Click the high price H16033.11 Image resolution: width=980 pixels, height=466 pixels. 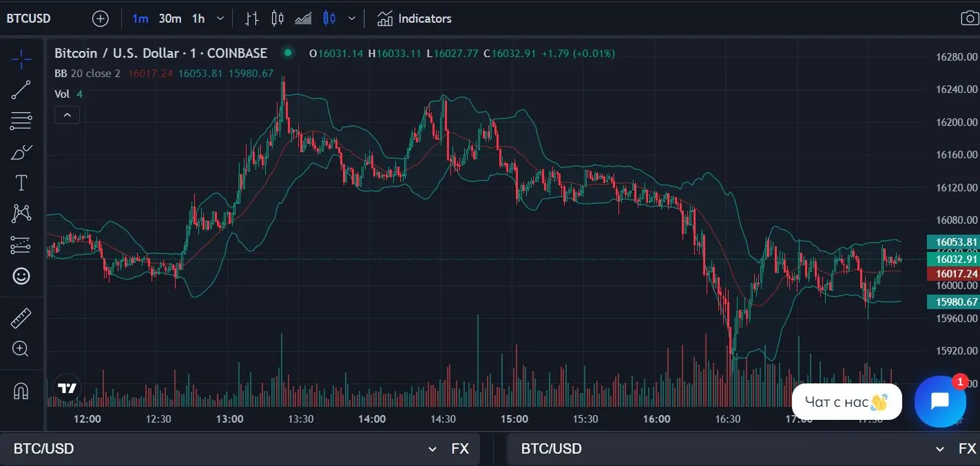pos(395,53)
